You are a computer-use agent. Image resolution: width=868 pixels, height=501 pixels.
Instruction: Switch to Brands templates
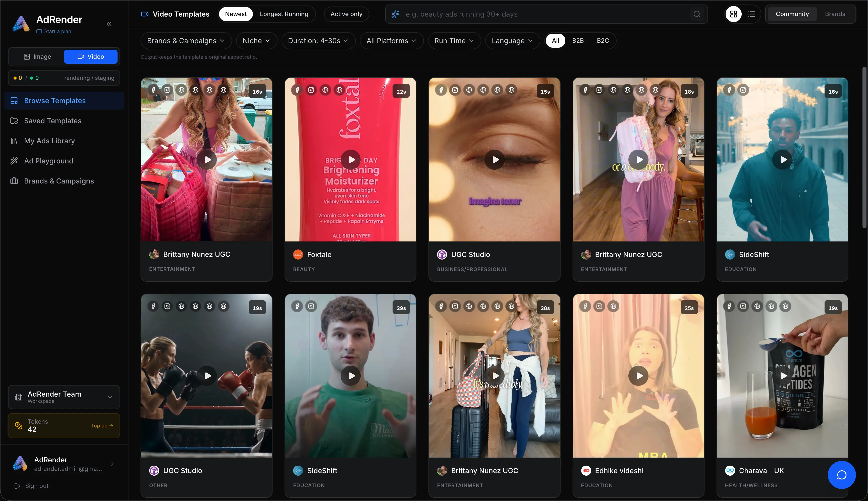tap(835, 14)
